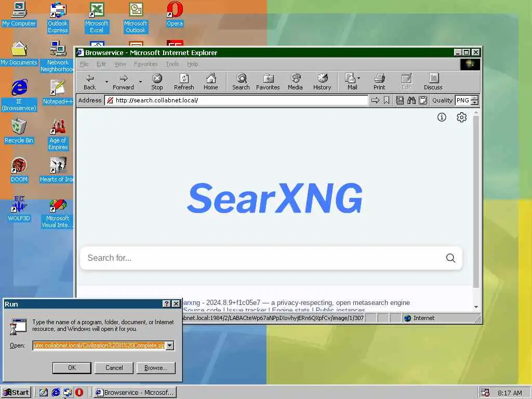
Task: Open the Media pane
Action: point(295,82)
